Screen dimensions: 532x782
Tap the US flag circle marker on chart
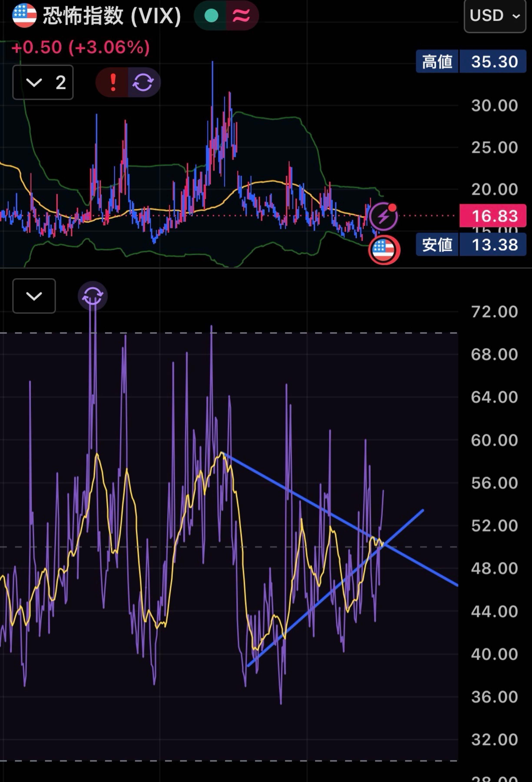[384, 250]
